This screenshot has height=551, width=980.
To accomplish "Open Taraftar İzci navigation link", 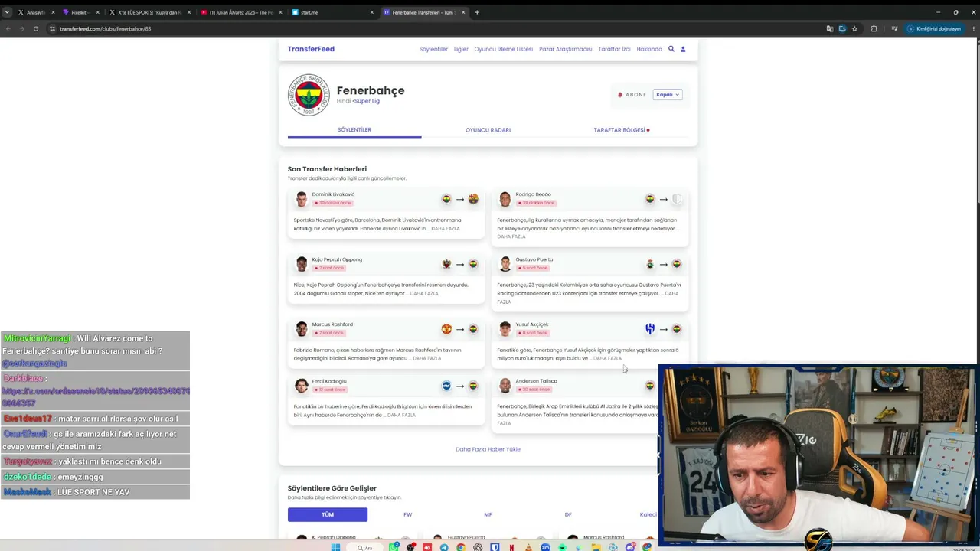I will 614,49.
